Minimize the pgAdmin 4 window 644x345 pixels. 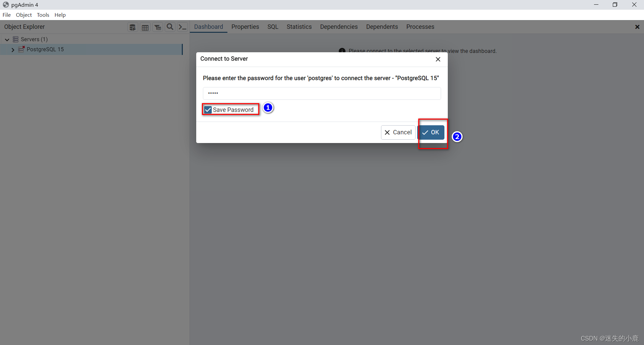[596, 5]
